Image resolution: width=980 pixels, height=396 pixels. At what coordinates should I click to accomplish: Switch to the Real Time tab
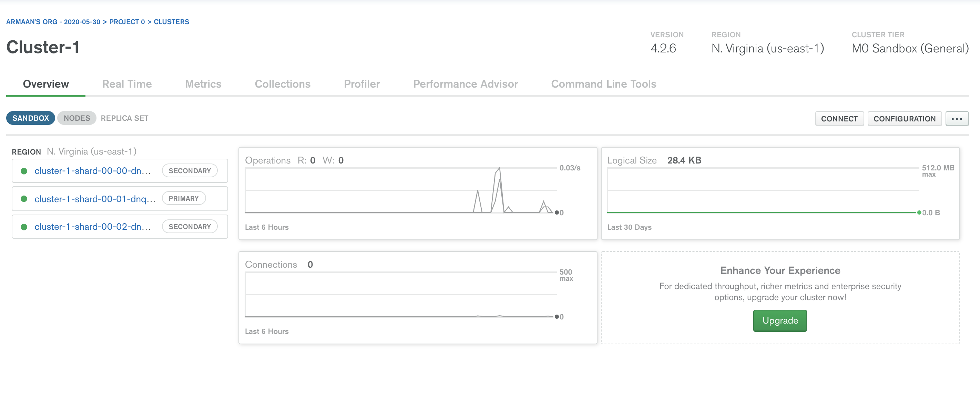(127, 84)
